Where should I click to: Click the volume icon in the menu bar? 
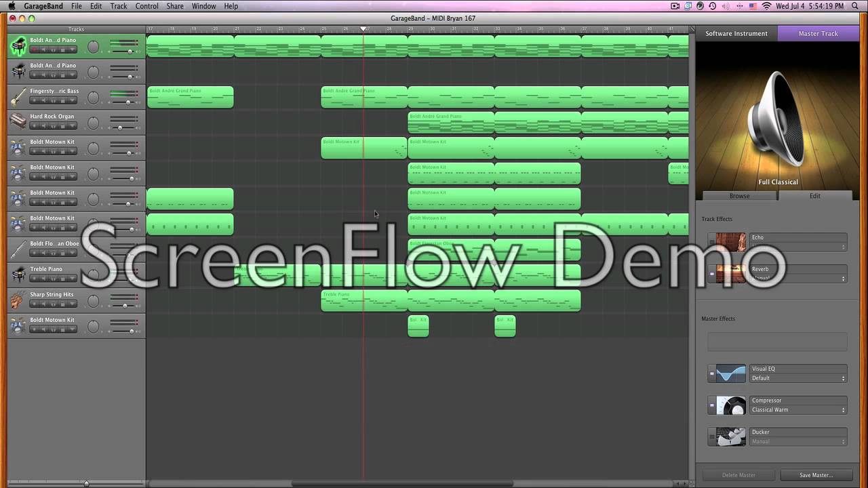726,6
